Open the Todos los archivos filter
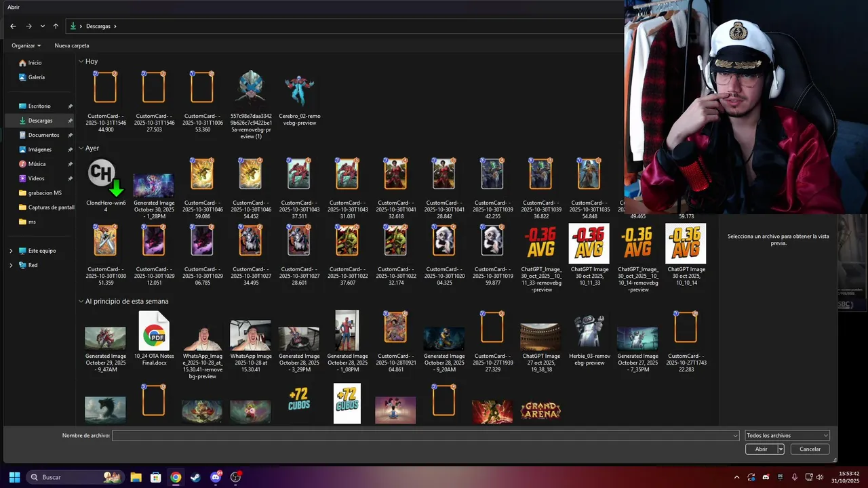This screenshot has height=488, width=868. pyautogui.click(x=787, y=436)
